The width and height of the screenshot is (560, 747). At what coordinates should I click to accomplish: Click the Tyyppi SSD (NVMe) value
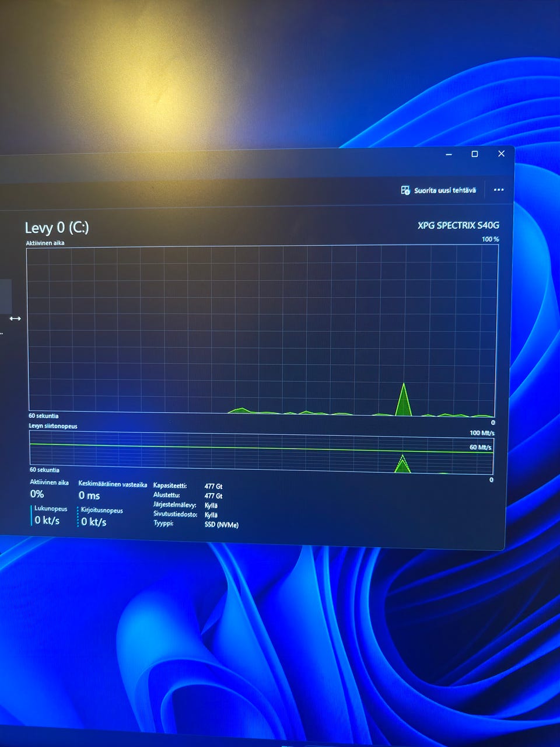(x=222, y=525)
